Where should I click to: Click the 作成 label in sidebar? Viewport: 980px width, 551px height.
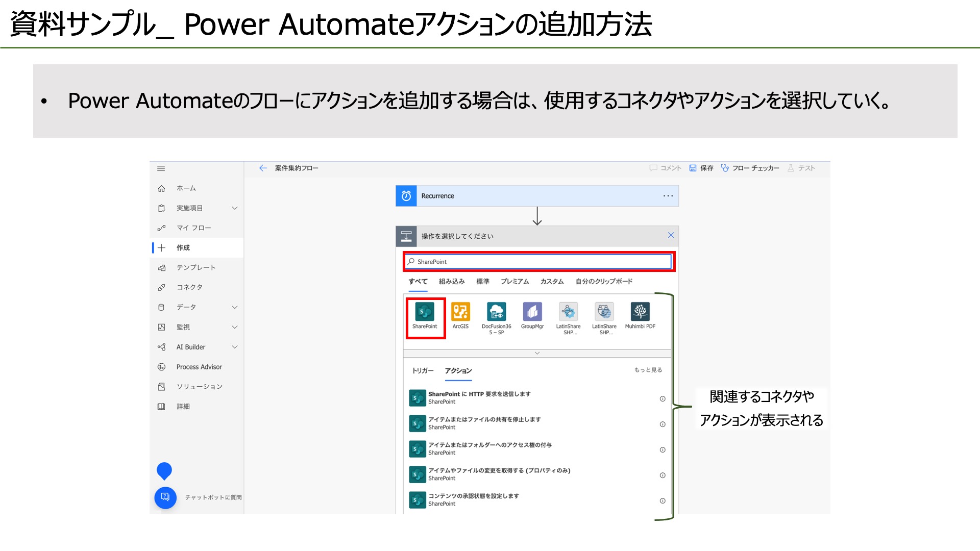[x=183, y=248]
